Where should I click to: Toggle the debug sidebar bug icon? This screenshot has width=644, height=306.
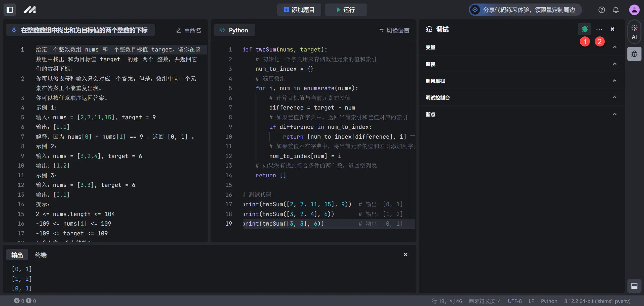pyautogui.click(x=634, y=54)
